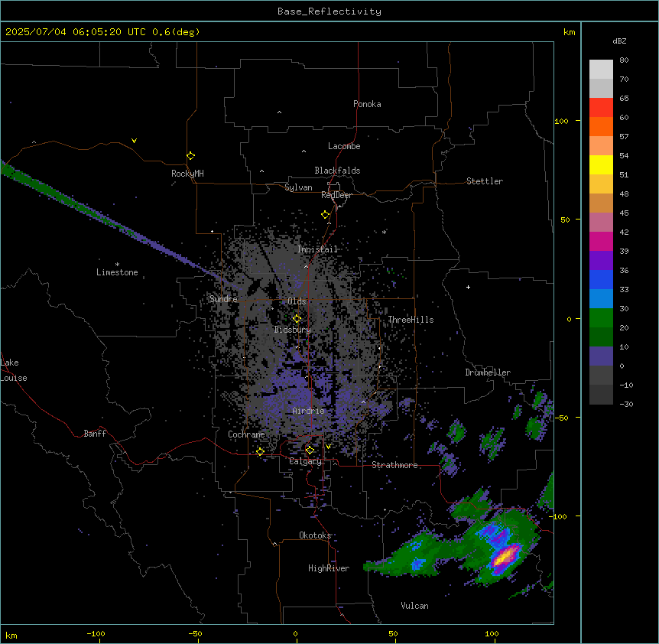The image size is (659, 644).
Task: Click the Strathmore city label
Action: coord(394,465)
